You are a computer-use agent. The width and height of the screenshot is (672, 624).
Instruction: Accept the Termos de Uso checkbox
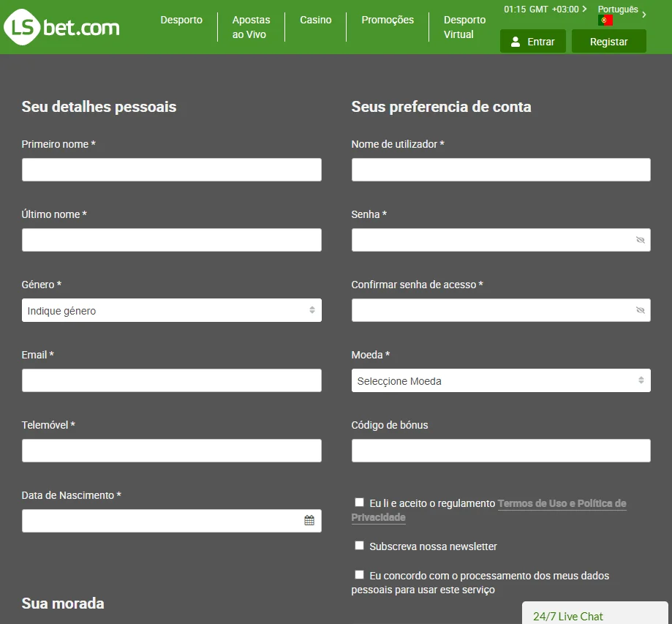[359, 503]
